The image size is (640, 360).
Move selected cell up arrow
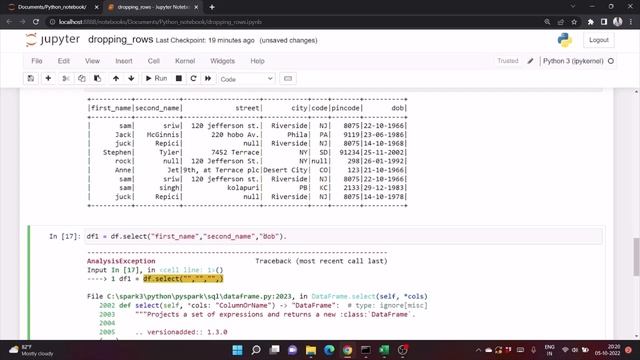116,78
